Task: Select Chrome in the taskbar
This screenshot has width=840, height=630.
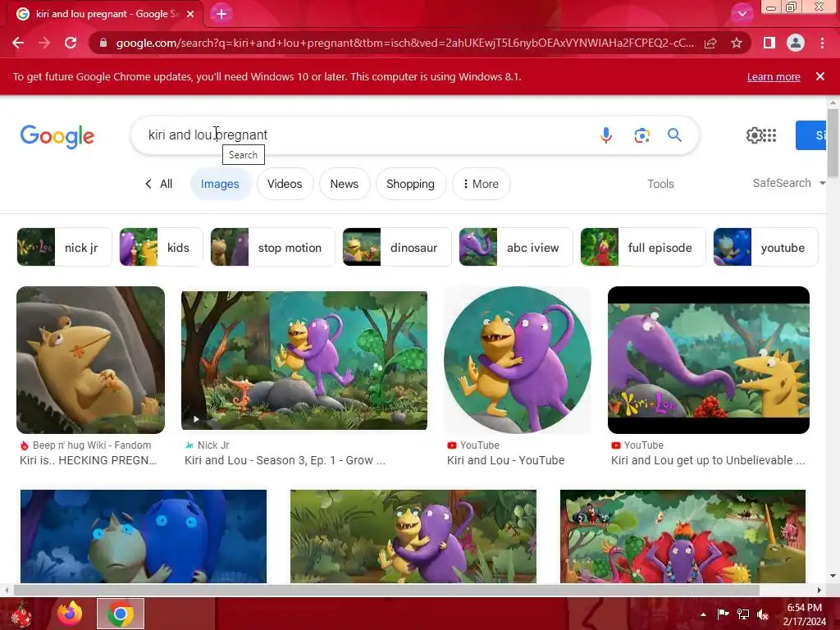Action: 121,614
